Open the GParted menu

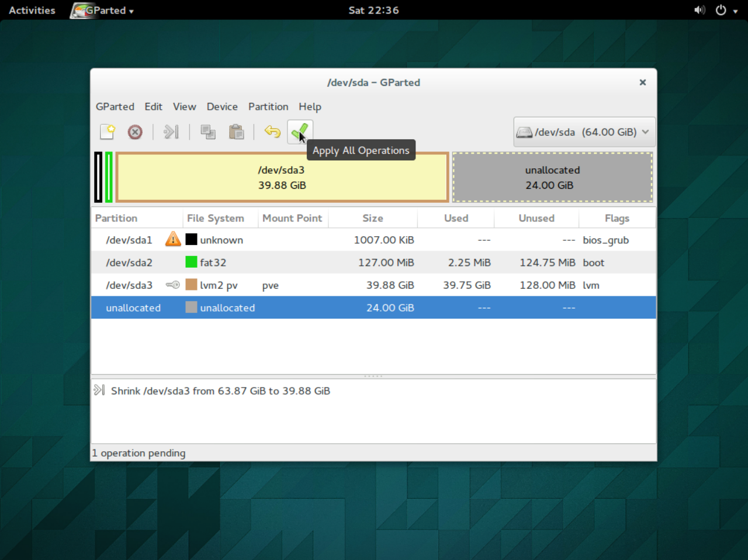(x=115, y=106)
